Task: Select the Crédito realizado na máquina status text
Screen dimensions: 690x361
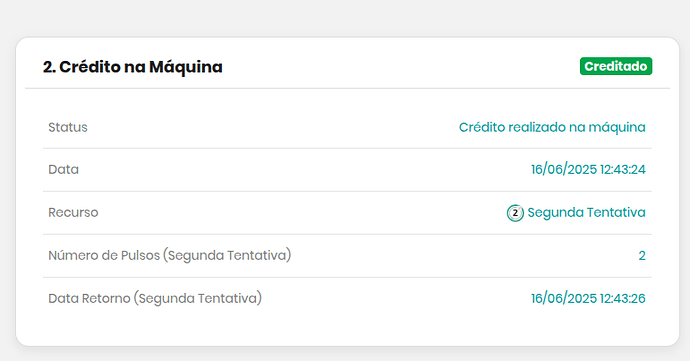Action: pos(552,127)
